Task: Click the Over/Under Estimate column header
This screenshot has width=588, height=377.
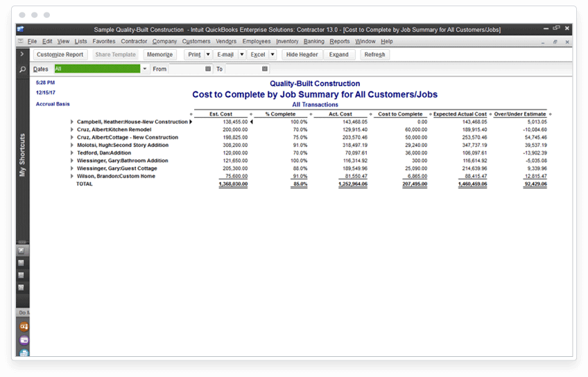Action: pyautogui.click(x=520, y=114)
